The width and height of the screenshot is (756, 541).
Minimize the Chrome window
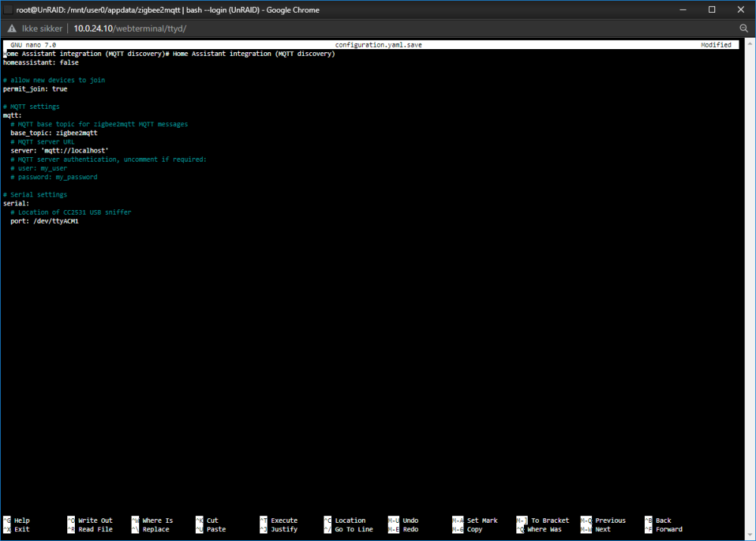click(683, 10)
